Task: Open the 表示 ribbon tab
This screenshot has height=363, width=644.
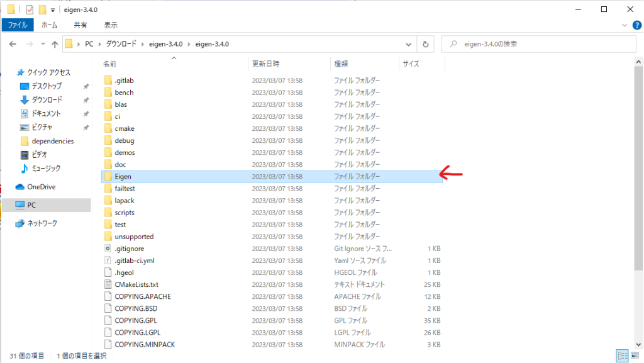Action: point(111,25)
